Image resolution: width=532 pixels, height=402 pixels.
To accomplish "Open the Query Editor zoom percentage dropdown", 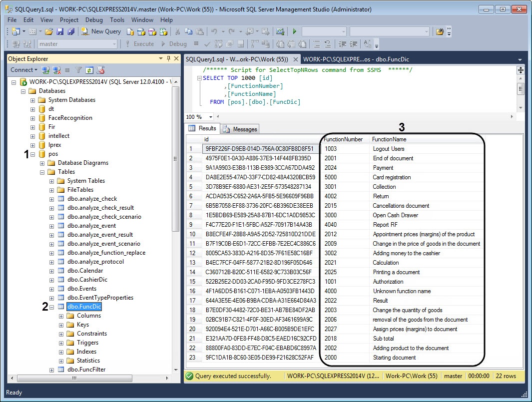I will pos(211,117).
